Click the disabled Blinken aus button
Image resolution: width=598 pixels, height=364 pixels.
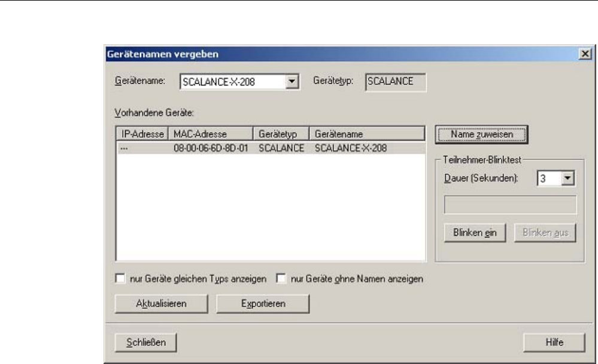545,233
